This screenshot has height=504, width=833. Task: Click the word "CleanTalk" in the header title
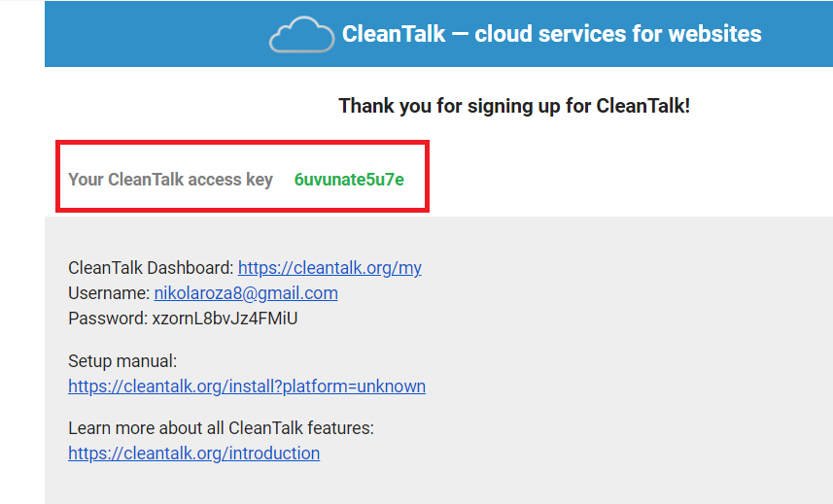[x=394, y=34]
